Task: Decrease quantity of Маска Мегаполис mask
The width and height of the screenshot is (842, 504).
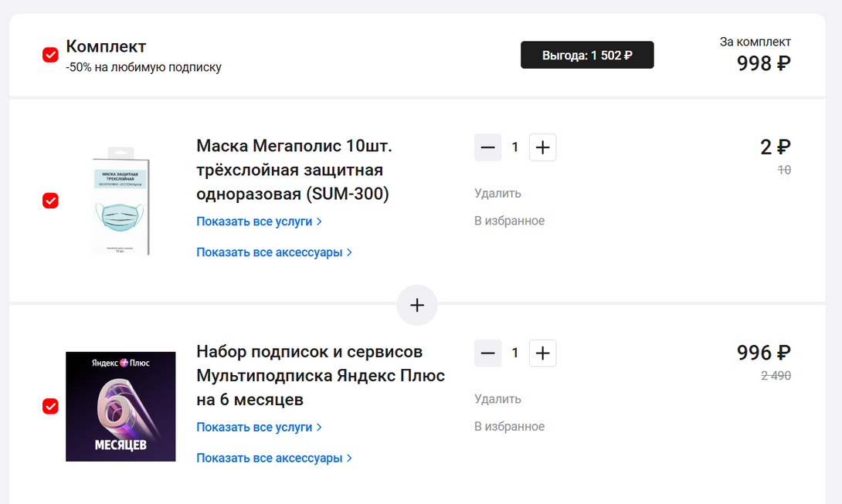Action: 487,147
